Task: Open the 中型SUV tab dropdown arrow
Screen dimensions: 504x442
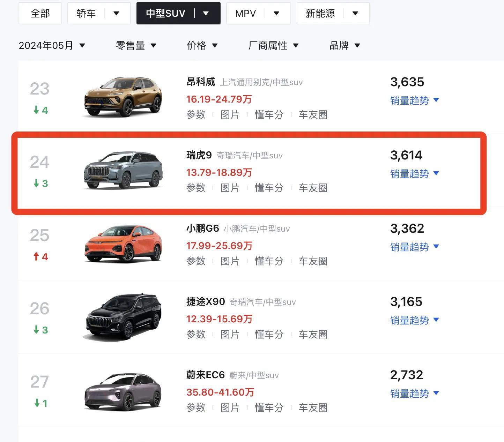Action: [206, 13]
